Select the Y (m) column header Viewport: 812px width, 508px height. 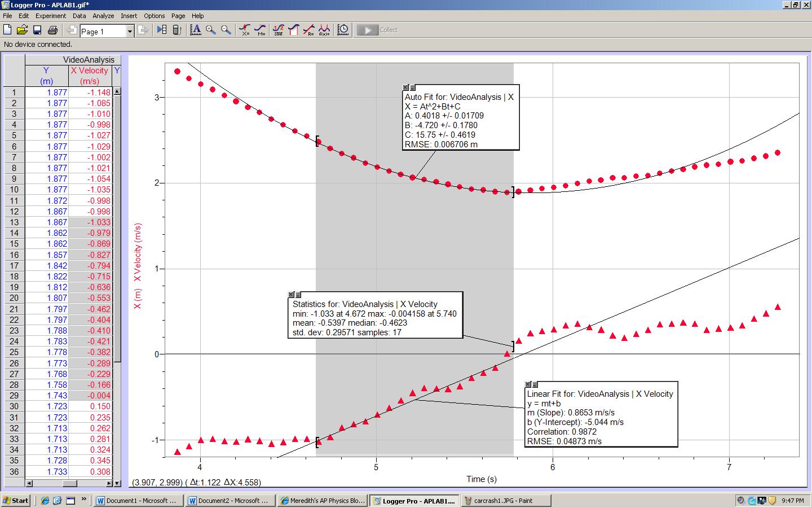(46, 76)
